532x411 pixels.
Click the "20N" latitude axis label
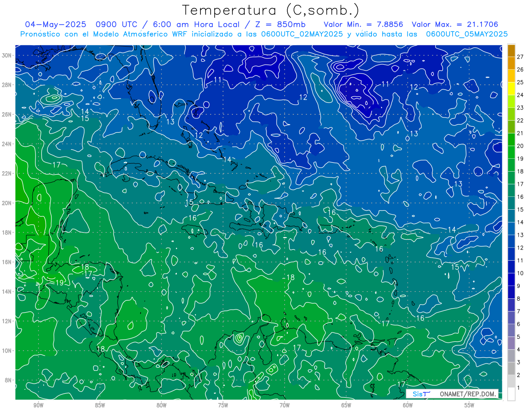(x=7, y=203)
